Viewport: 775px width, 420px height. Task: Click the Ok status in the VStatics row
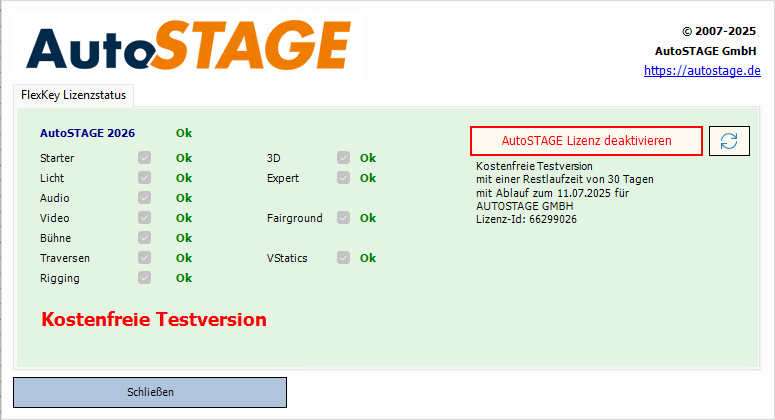pyautogui.click(x=368, y=258)
